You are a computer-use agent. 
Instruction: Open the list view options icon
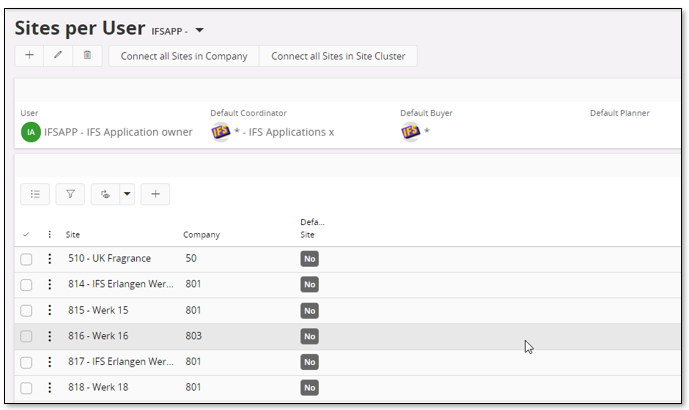pos(35,194)
